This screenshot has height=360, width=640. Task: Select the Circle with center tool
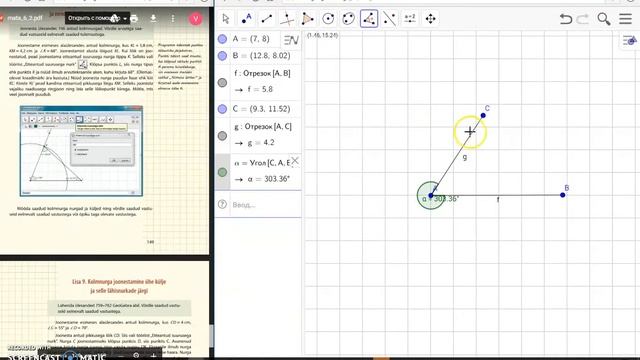328,19
